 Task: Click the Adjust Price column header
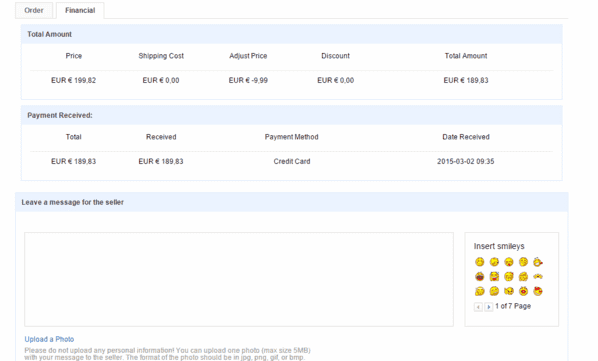(248, 56)
